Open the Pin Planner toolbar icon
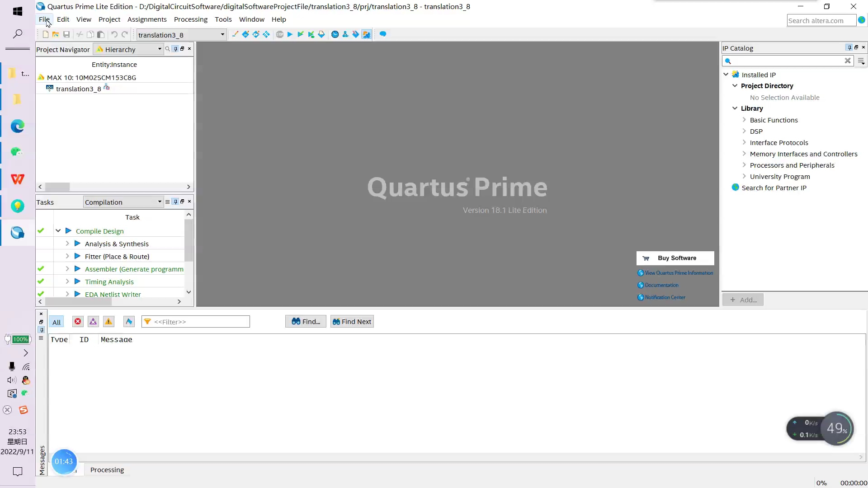 [x=245, y=34]
